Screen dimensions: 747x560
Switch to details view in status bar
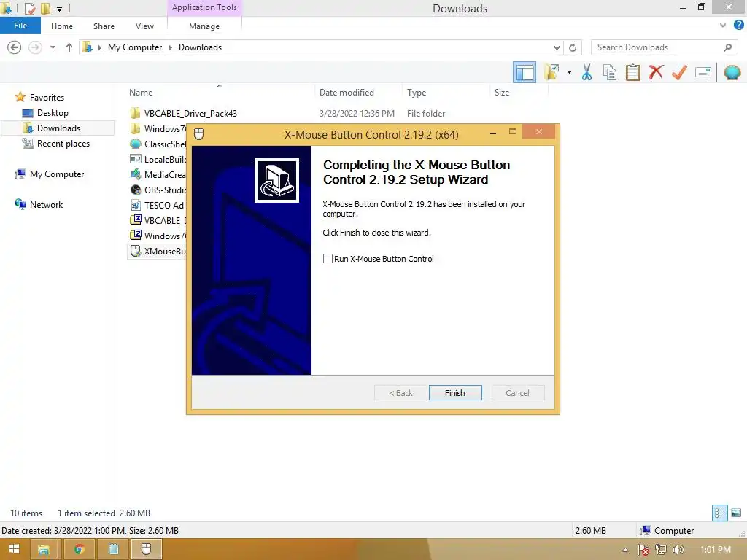pos(720,513)
